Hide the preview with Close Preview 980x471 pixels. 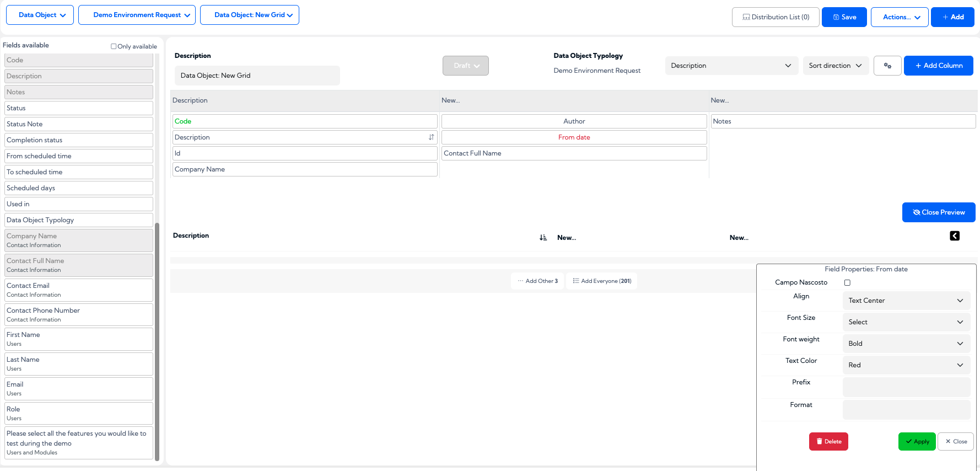click(939, 212)
